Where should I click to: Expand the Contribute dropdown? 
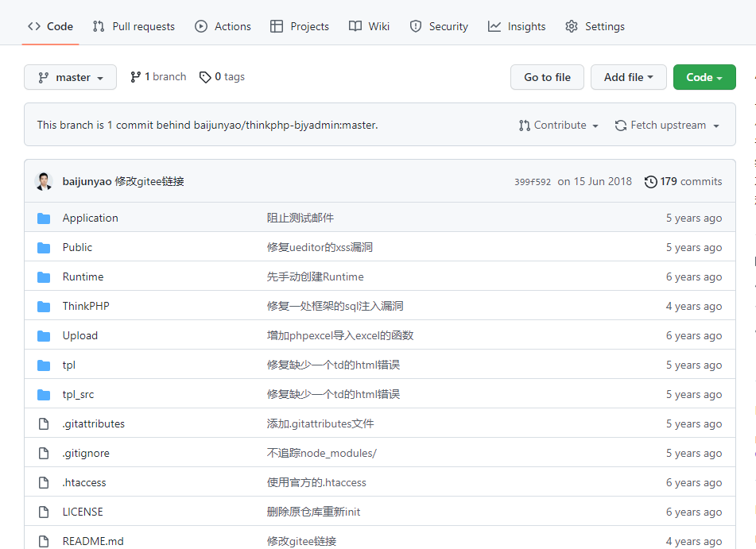click(x=559, y=126)
